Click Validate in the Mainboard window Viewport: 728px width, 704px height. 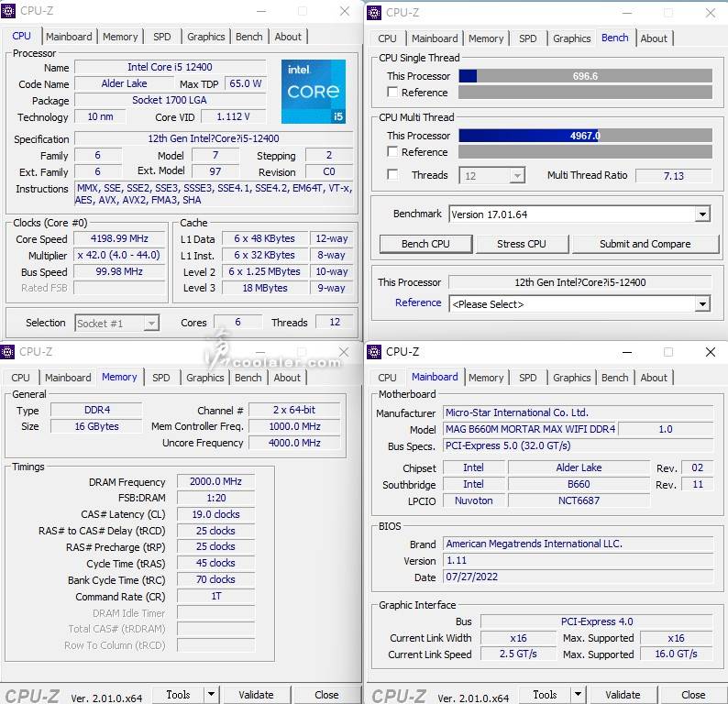623,694
